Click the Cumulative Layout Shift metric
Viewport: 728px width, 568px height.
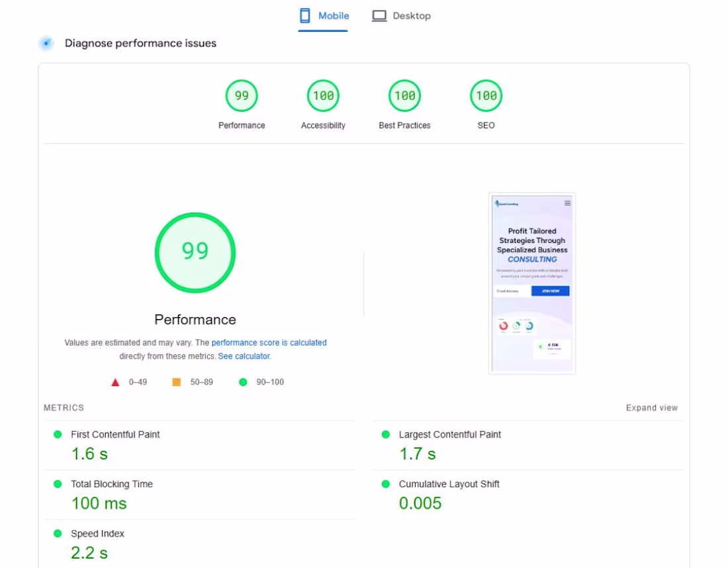[449, 485]
